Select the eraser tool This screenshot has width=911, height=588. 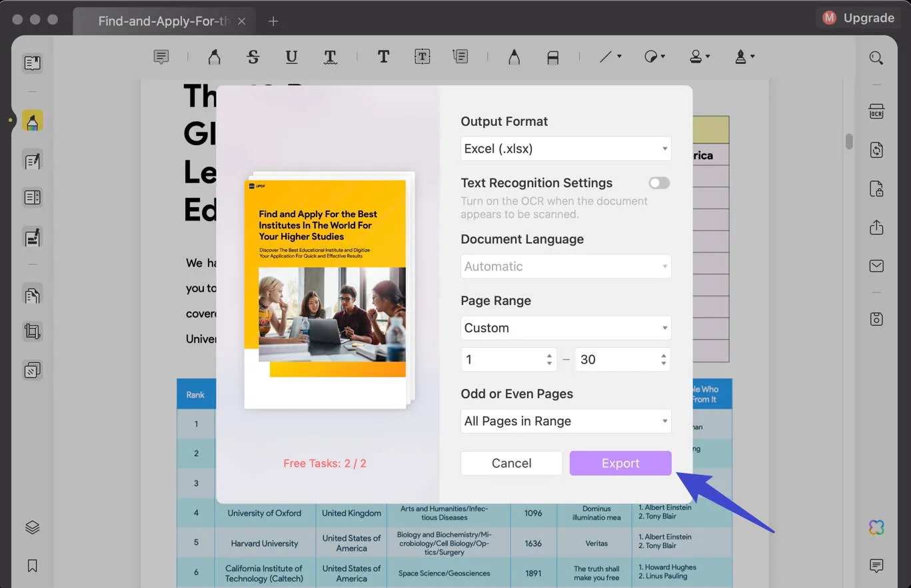click(552, 58)
